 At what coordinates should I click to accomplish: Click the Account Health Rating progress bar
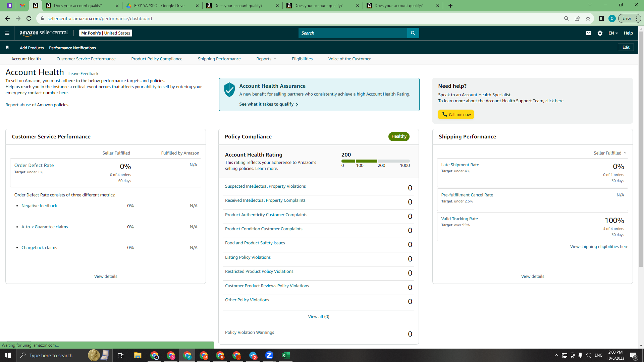[x=375, y=161]
